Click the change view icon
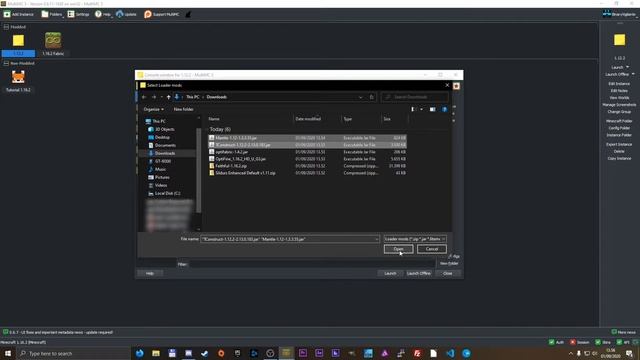Viewport: 640px width, 360px height. (x=413, y=109)
